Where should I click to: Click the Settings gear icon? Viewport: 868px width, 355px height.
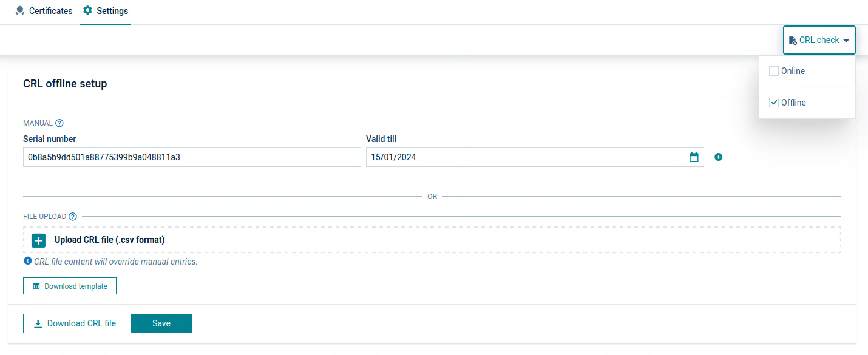click(x=88, y=11)
